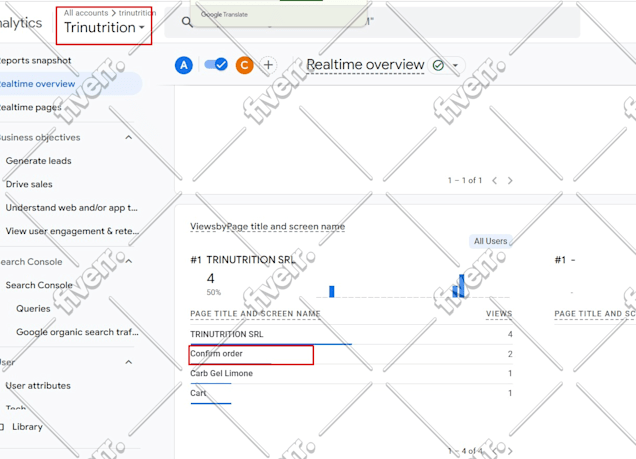Select the TRINUTRITION SRL table row
636x459 pixels.
point(351,334)
